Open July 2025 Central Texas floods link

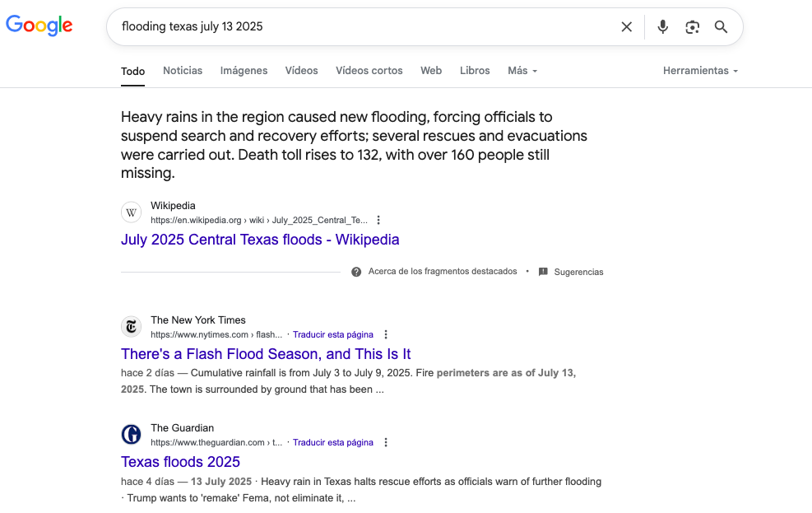tap(260, 240)
